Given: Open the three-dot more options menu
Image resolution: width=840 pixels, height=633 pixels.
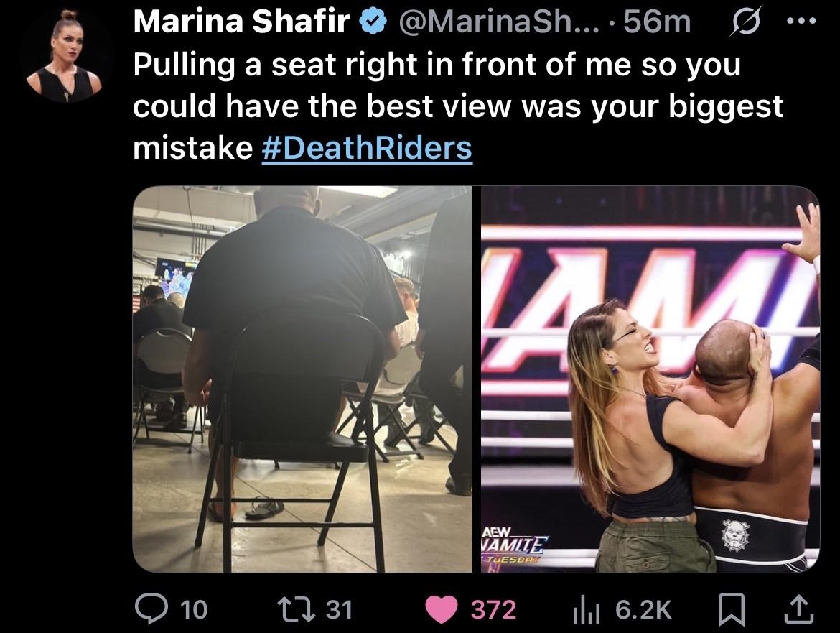Looking at the screenshot, I should [802, 21].
